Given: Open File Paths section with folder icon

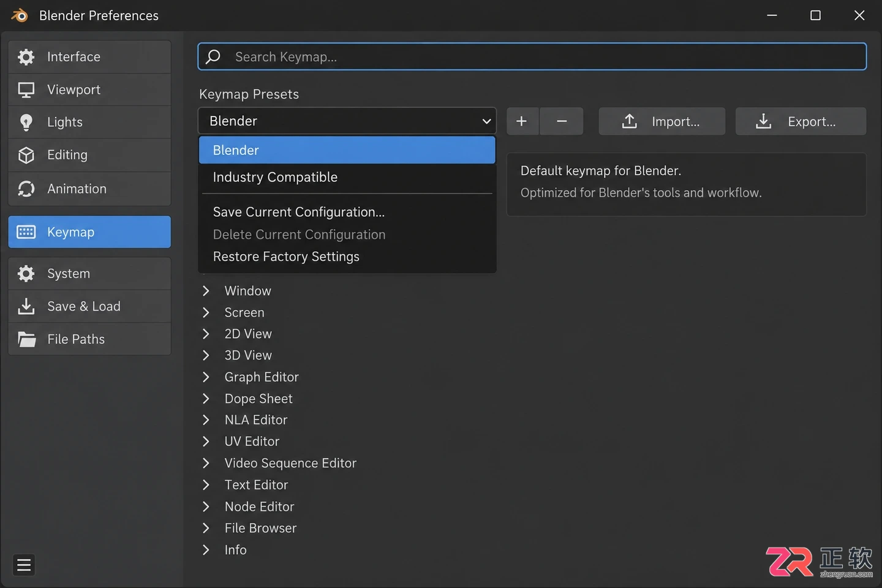Looking at the screenshot, I should [x=89, y=339].
